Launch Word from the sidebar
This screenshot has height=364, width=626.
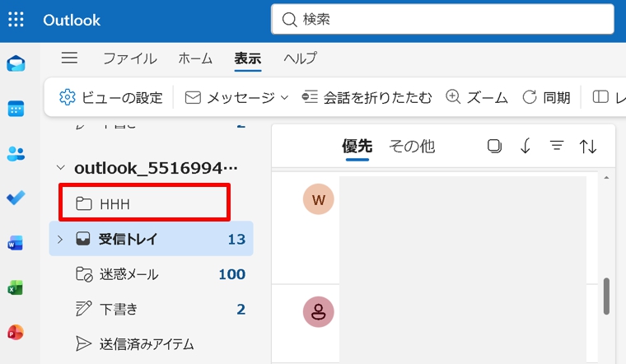[x=16, y=243]
